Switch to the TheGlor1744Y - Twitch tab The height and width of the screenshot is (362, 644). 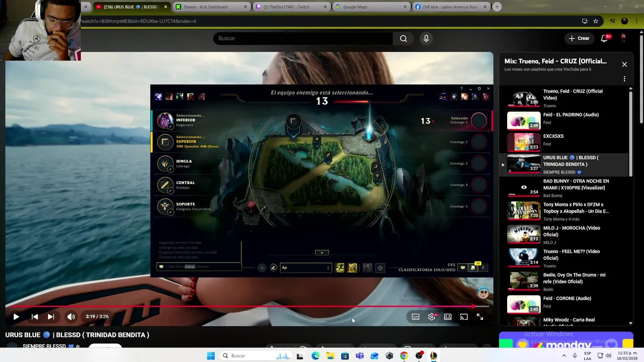coord(291,7)
